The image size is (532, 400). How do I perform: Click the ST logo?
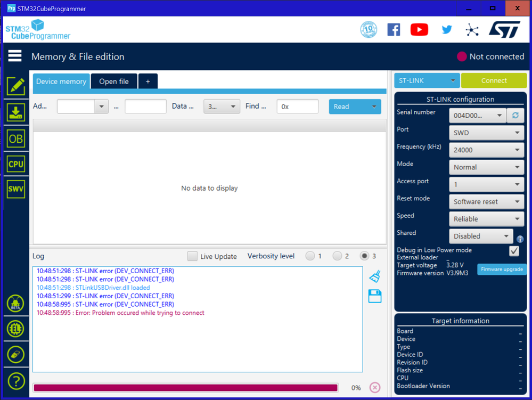point(504,29)
